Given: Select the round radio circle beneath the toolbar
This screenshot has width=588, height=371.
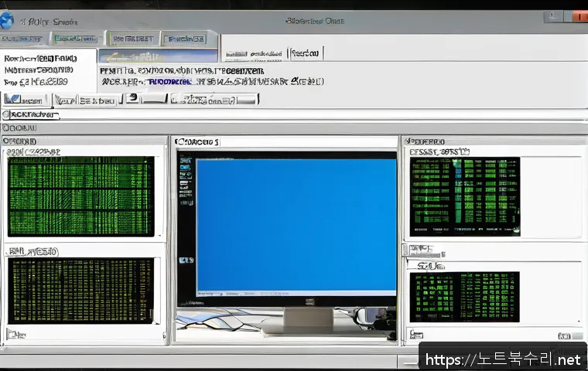Looking at the screenshot, I should click(x=5, y=114).
